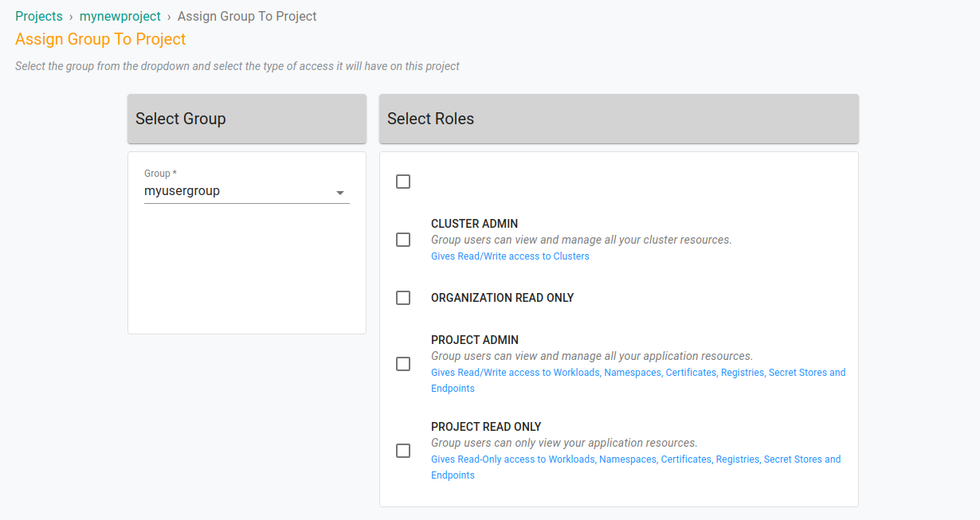Click Gives Read/Write access to Clusters text
Screen dimensions: 980x520
click(510, 256)
